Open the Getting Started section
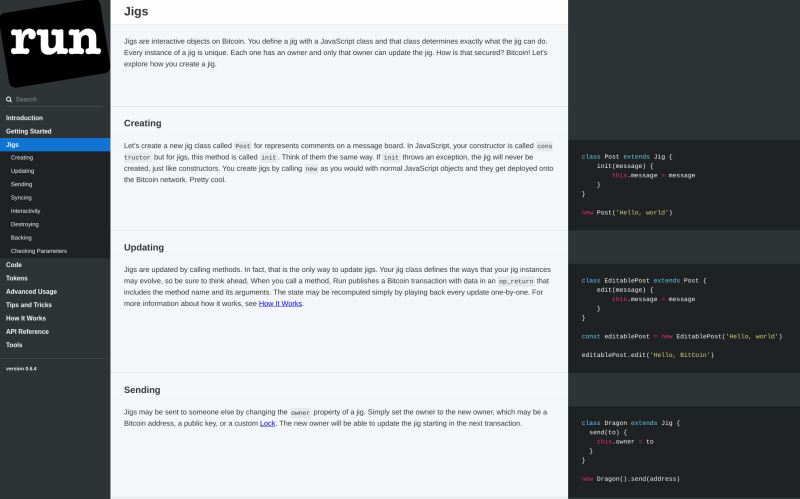This screenshot has height=499, width=800. [29, 131]
